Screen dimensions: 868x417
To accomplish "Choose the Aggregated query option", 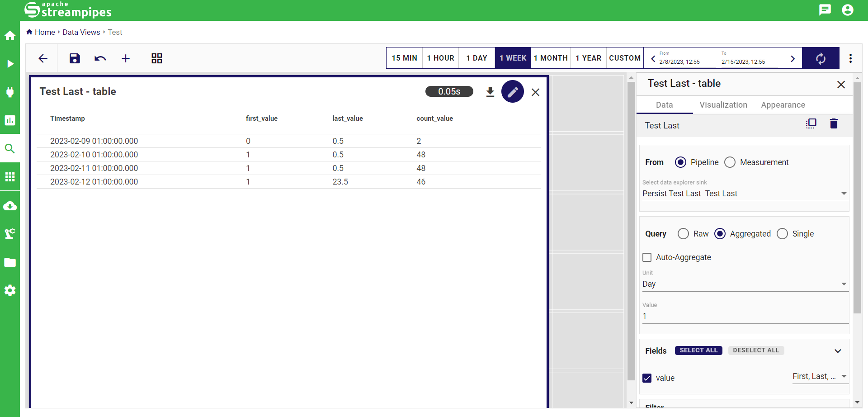I will click(720, 234).
